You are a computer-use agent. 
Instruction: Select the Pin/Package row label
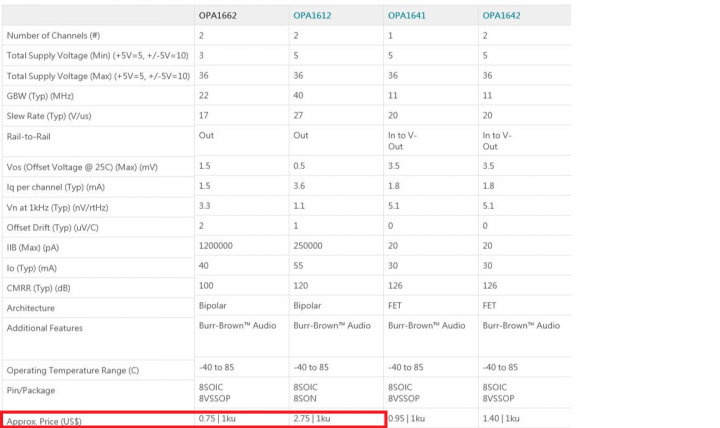tap(31, 390)
